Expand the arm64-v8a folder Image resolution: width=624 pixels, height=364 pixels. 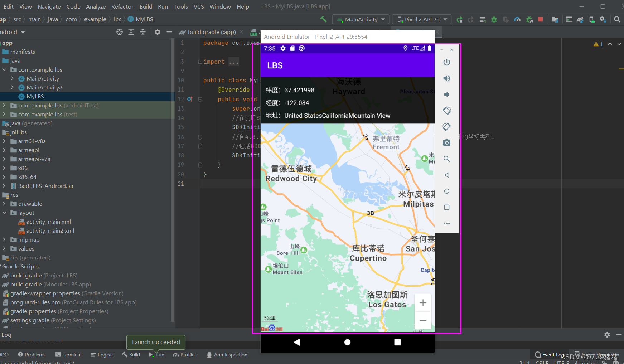click(x=4, y=141)
